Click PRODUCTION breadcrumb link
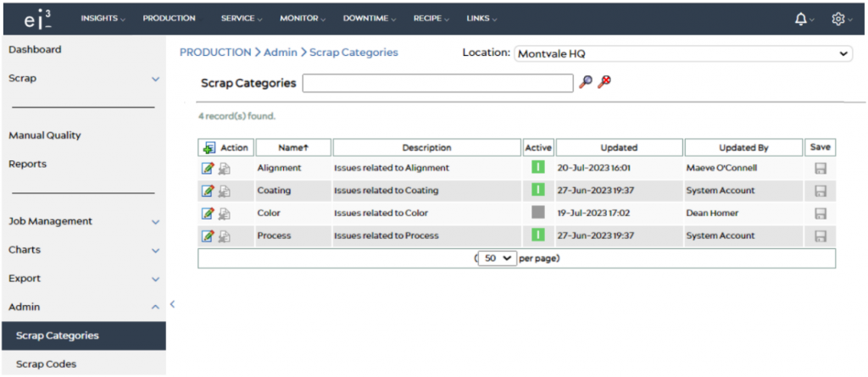 (x=215, y=53)
